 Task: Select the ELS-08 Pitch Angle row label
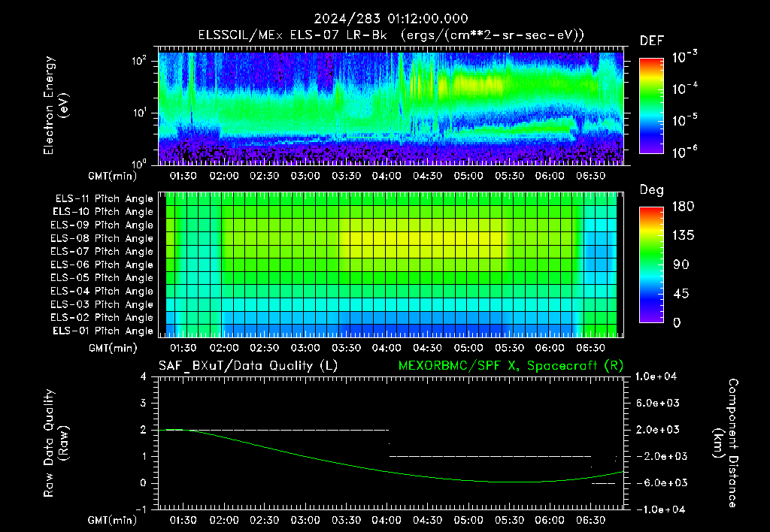point(102,238)
